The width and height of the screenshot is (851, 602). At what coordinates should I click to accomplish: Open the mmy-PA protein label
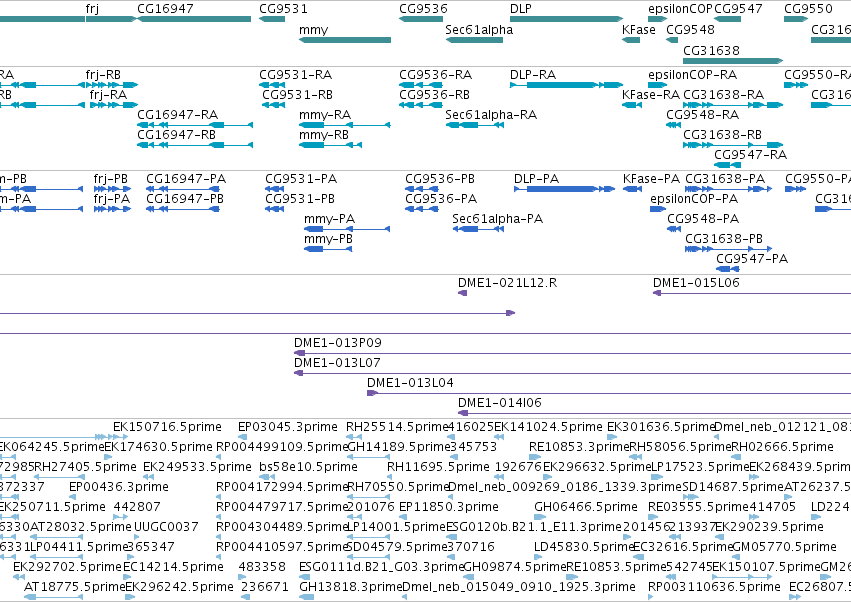[x=329, y=219]
